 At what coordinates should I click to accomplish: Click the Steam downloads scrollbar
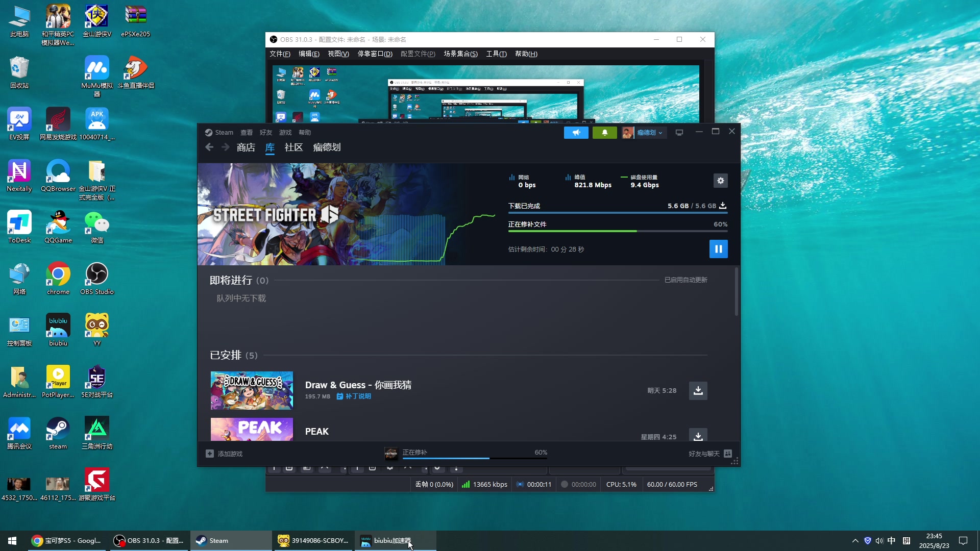pos(737,292)
